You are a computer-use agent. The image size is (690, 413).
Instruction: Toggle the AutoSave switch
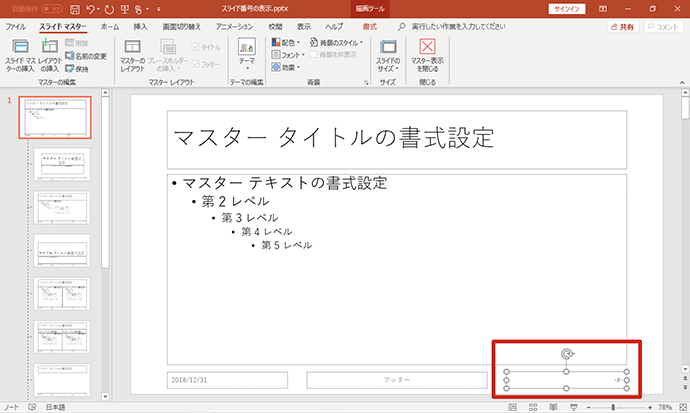click(x=52, y=9)
